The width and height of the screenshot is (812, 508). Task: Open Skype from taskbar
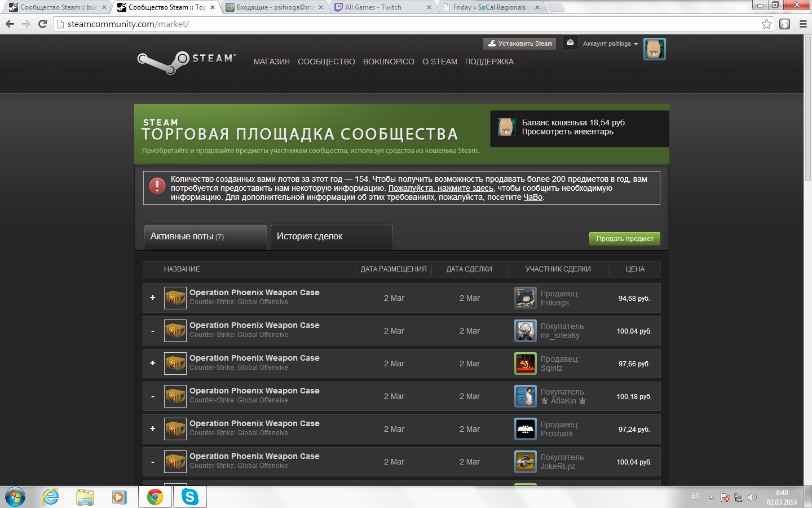[190, 497]
